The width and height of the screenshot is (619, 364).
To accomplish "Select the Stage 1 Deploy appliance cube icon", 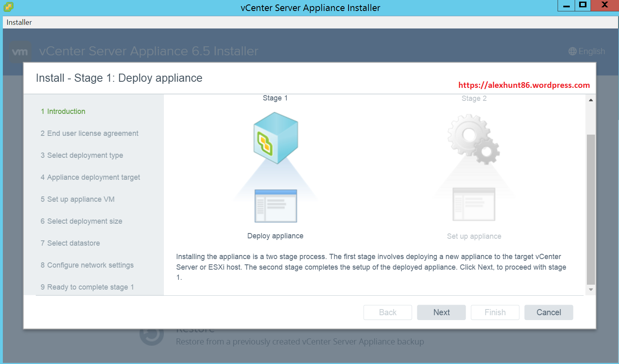I will 275,137.
